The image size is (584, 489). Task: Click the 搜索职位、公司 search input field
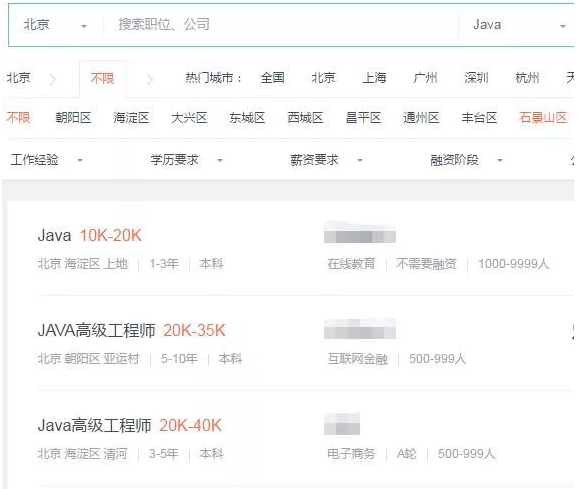click(x=279, y=25)
